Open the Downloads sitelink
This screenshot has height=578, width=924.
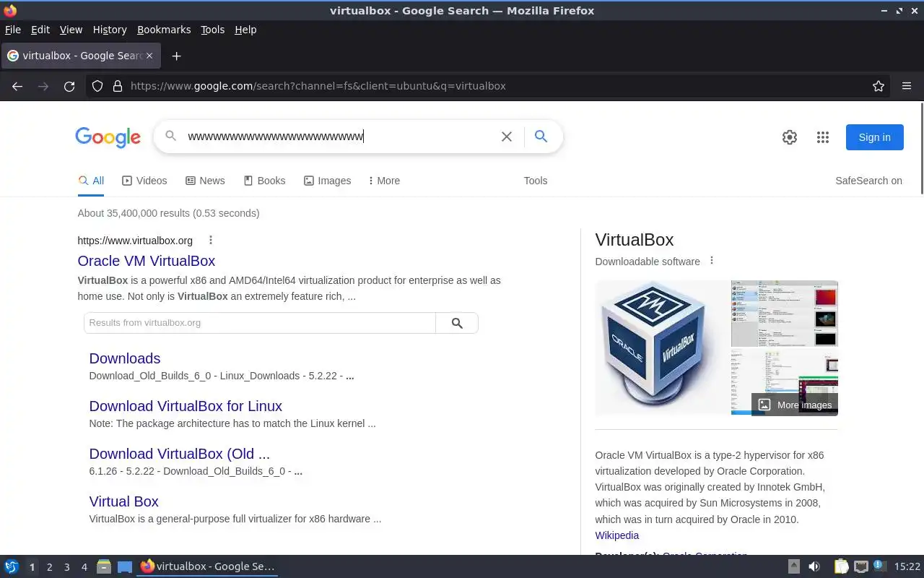click(125, 358)
